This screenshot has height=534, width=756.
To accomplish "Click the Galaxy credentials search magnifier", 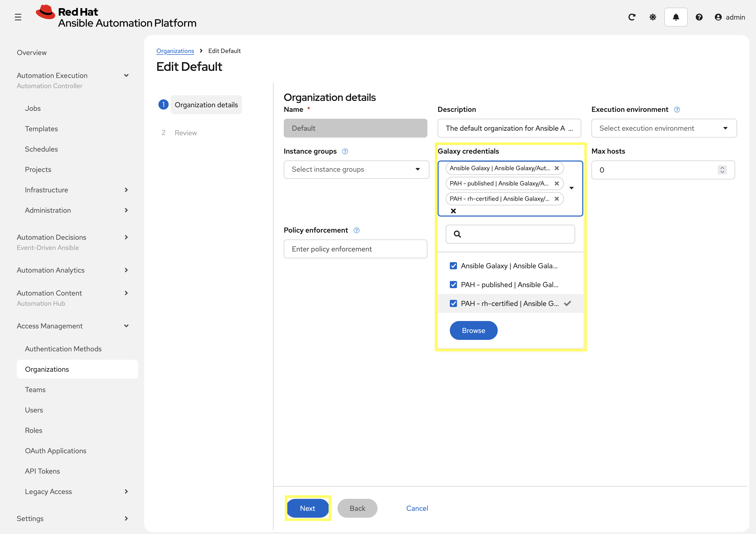I will [x=458, y=234].
